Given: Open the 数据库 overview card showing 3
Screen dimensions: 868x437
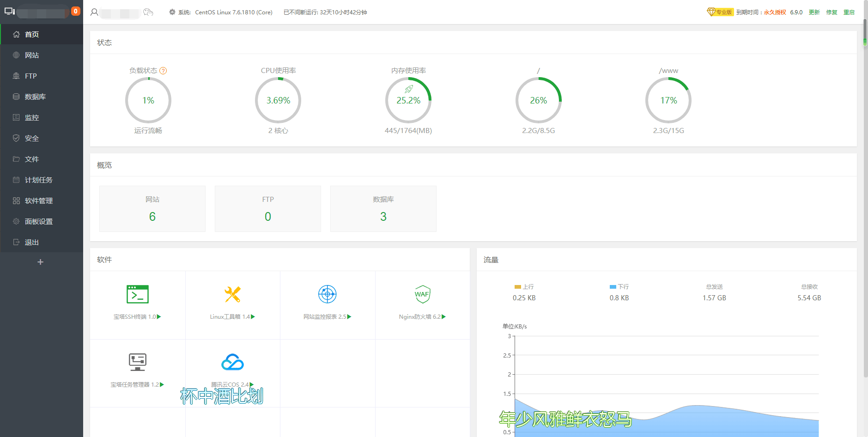Looking at the screenshot, I should pos(383,209).
